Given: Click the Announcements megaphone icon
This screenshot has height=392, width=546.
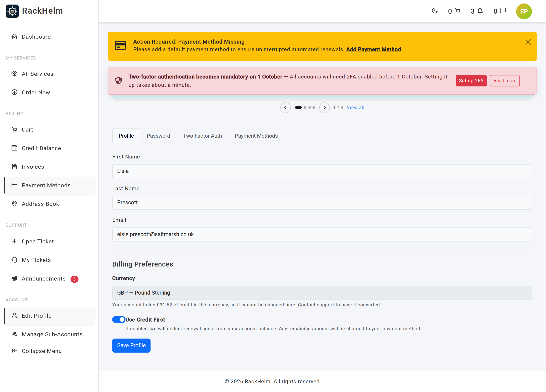Looking at the screenshot, I should coord(14,278).
